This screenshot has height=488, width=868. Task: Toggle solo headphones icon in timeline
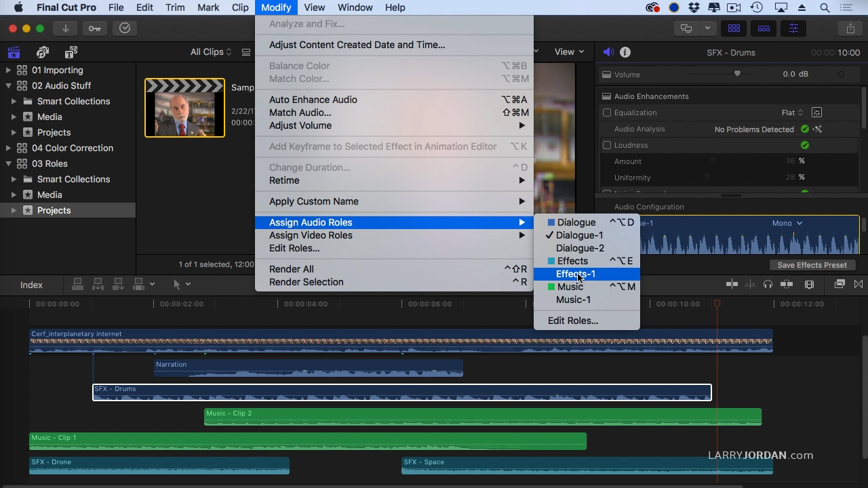768,285
